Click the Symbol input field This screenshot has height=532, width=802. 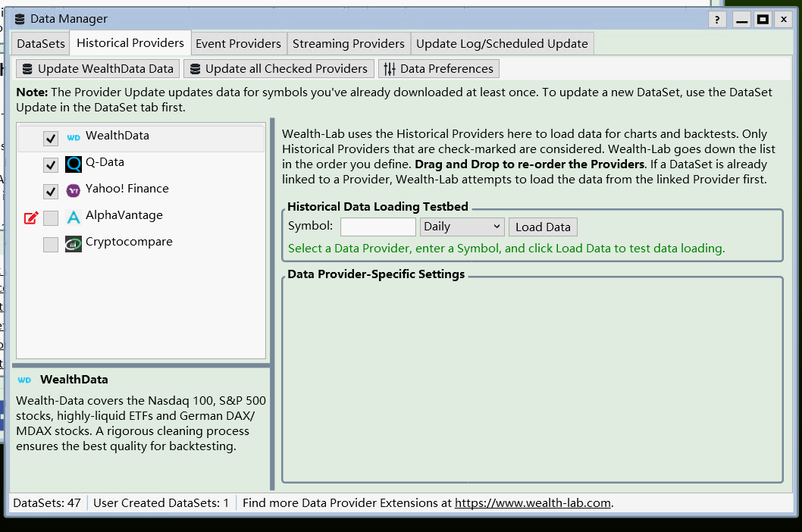tap(378, 227)
